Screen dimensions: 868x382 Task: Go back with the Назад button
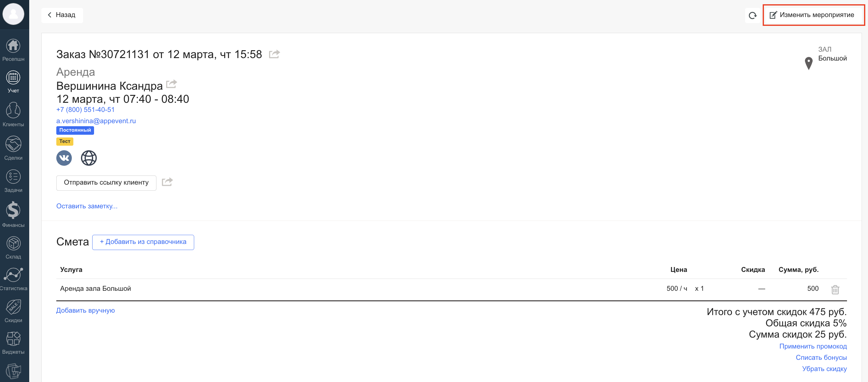[62, 15]
